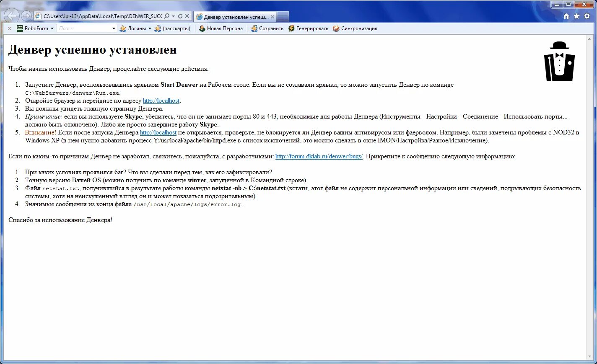Click the RoboForm Поиск search field
The width and height of the screenshot is (597, 364).
tap(84, 28)
